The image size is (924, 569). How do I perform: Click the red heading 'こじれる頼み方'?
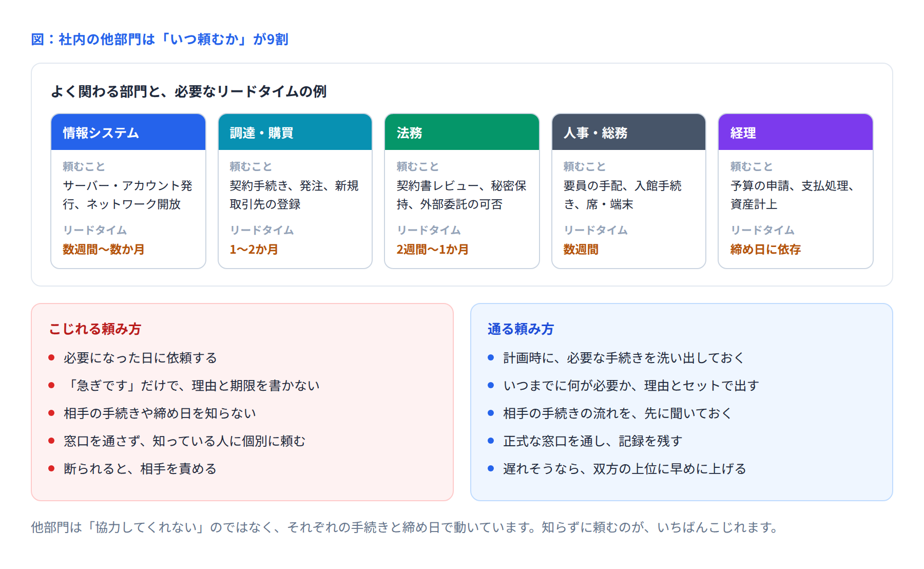(x=95, y=329)
